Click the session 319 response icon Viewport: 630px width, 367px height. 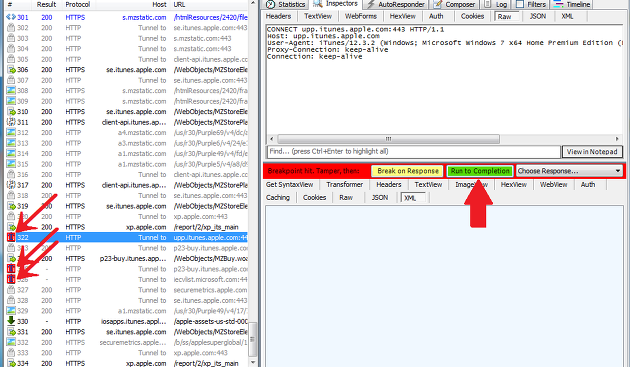click(x=11, y=206)
